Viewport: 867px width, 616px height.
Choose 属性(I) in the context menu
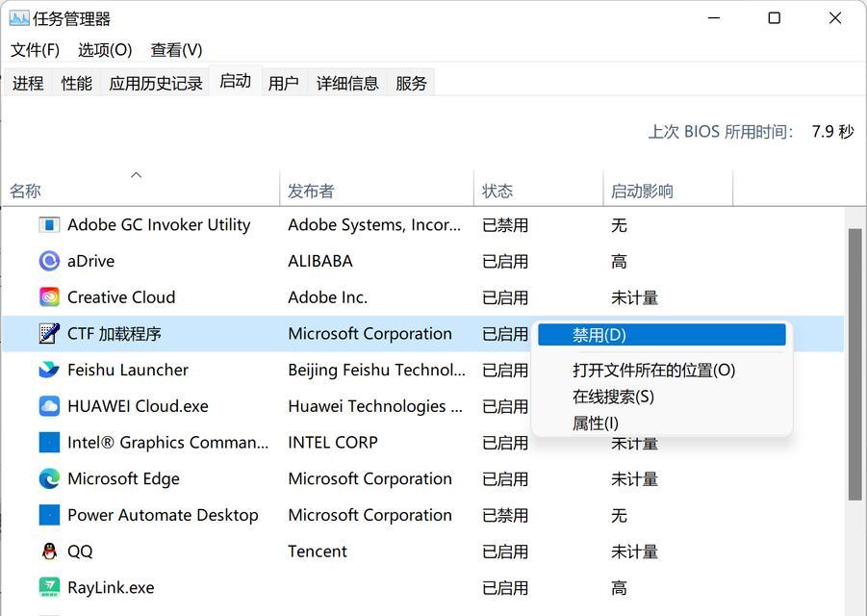[x=662, y=423]
